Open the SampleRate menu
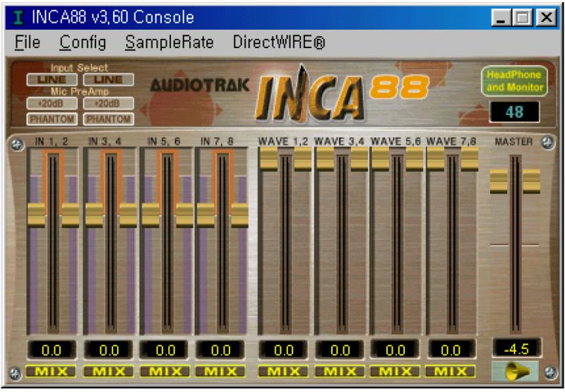 tap(169, 42)
